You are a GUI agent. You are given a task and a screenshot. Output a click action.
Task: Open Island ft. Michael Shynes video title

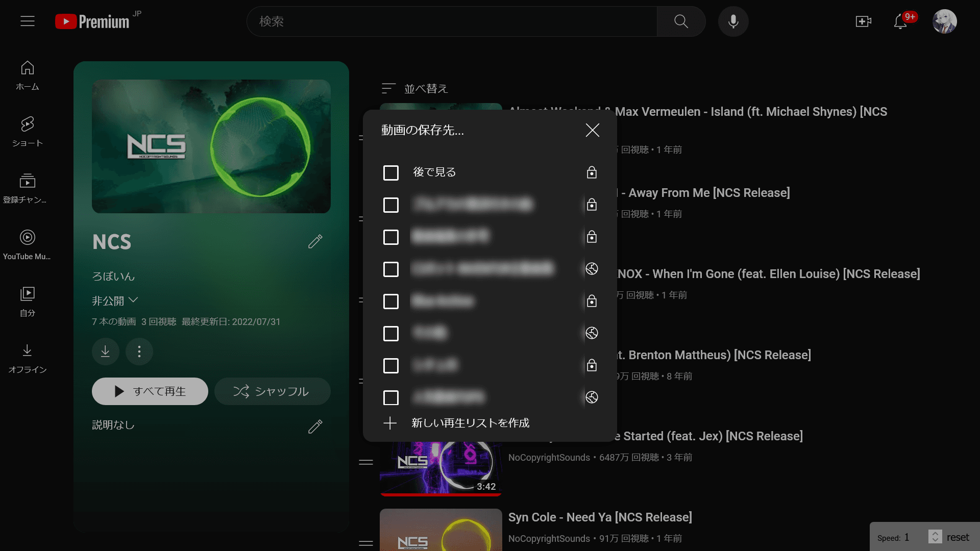click(751, 112)
